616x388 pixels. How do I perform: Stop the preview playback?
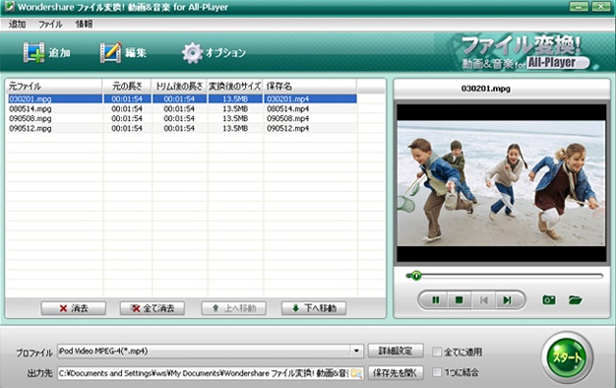click(x=458, y=300)
